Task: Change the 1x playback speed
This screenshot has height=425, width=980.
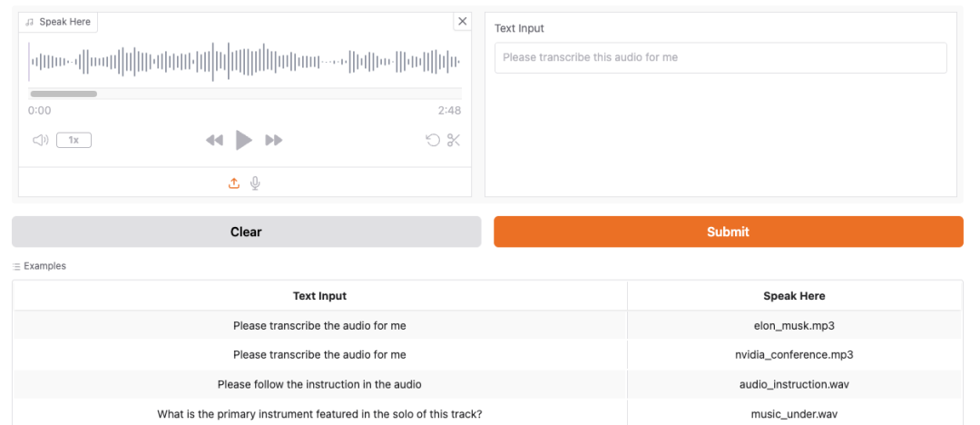Action: pyautogui.click(x=73, y=140)
